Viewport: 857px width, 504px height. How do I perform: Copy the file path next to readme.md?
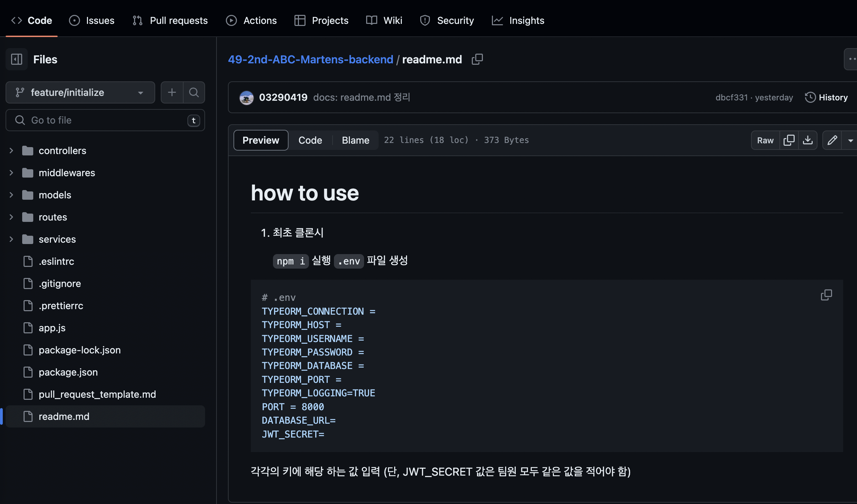(477, 59)
